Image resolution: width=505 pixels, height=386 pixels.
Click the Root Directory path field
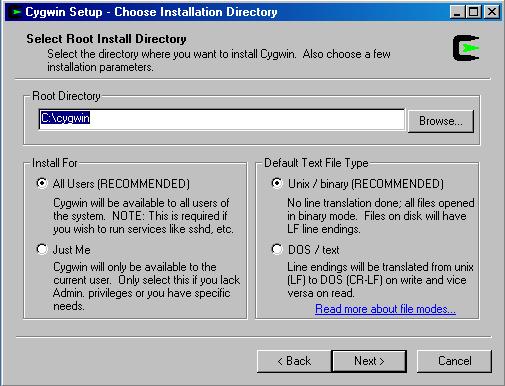[222, 119]
